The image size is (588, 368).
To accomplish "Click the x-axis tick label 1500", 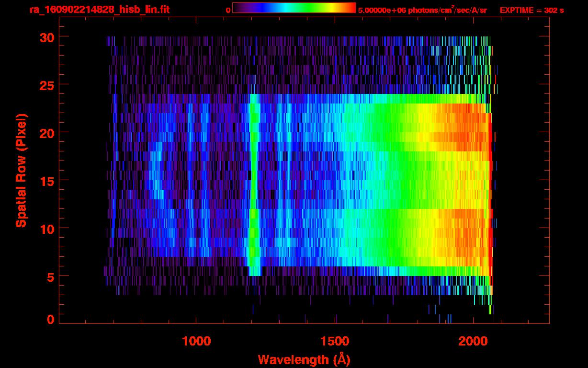I will tap(335, 341).
